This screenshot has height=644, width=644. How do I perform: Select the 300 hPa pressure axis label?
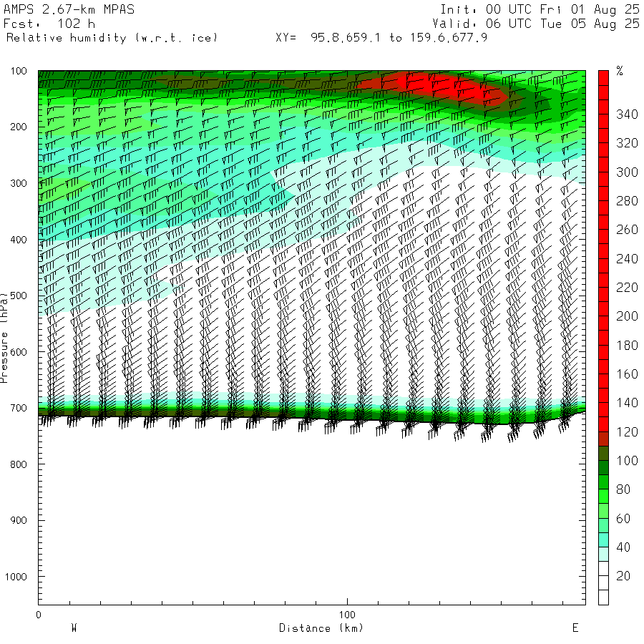tap(19, 183)
